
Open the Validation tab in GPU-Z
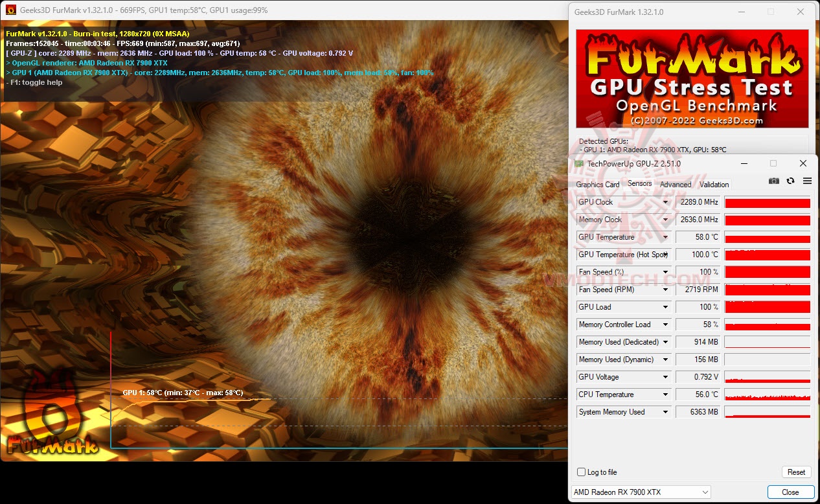pos(714,185)
